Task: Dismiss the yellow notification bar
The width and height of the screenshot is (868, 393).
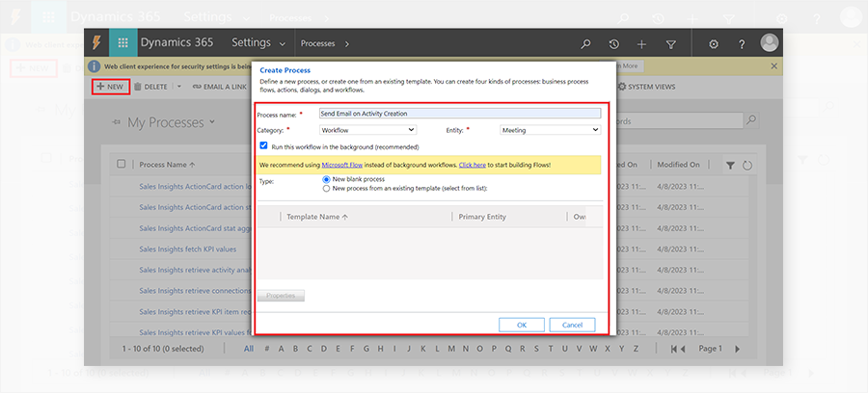Action: click(773, 66)
